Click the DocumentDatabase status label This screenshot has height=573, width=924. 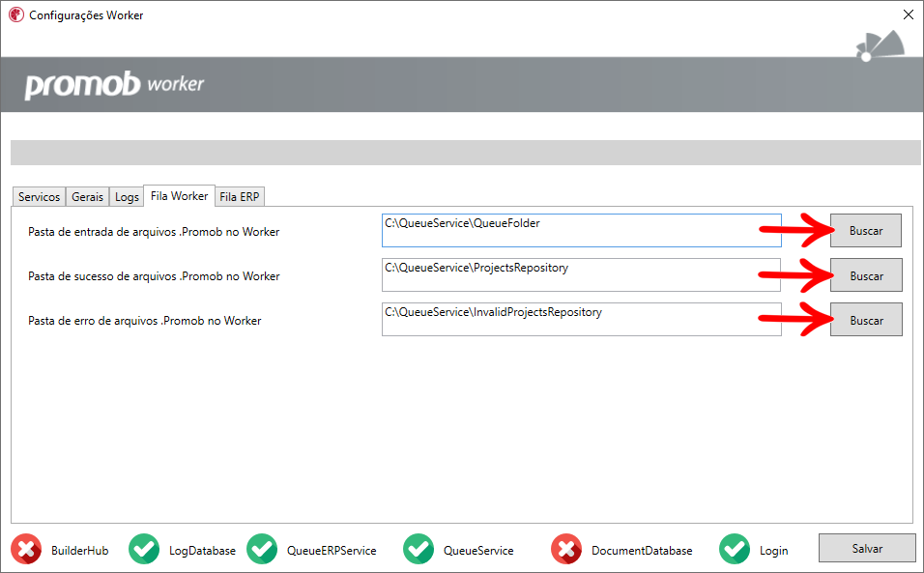pyautogui.click(x=642, y=551)
